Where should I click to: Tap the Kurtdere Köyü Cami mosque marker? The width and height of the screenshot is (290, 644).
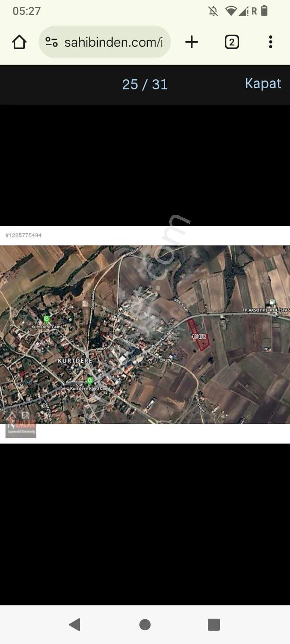90,381
